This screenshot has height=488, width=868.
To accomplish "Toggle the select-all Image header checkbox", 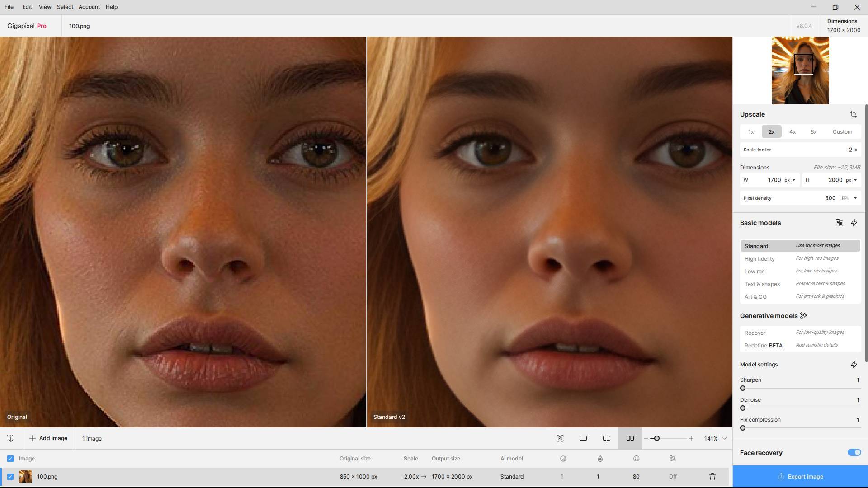I will click(x=10, y=459).
